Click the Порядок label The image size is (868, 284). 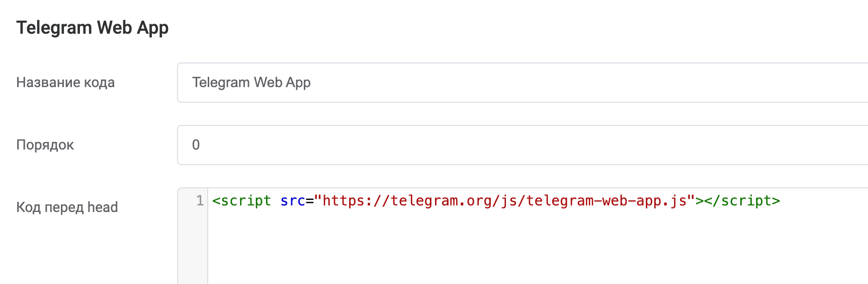pos(45,145)
